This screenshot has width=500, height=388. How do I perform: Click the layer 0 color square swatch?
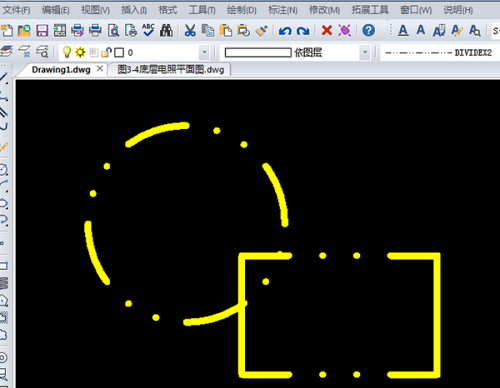click(119, 52)
